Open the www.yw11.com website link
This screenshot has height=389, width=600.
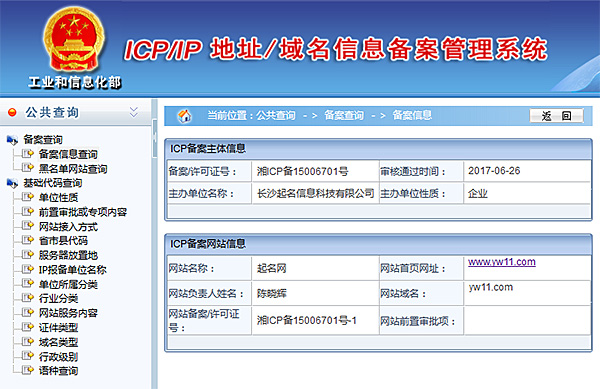(502, 262)
